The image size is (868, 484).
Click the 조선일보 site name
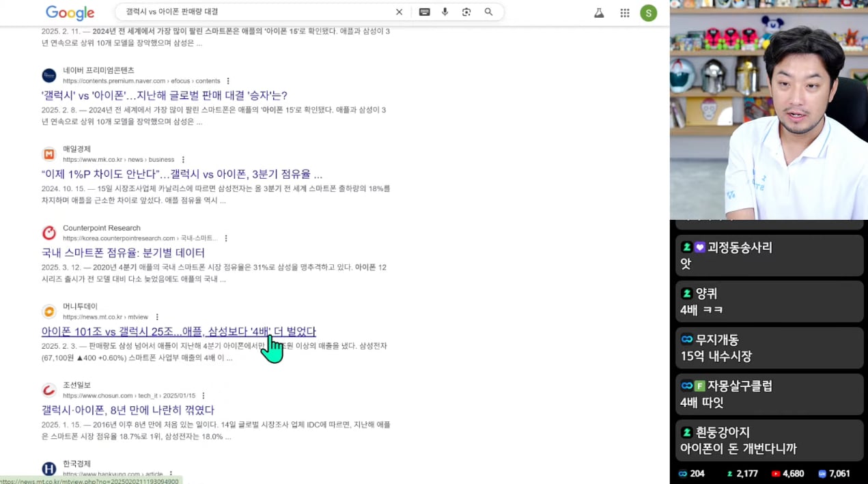[76, 385]
